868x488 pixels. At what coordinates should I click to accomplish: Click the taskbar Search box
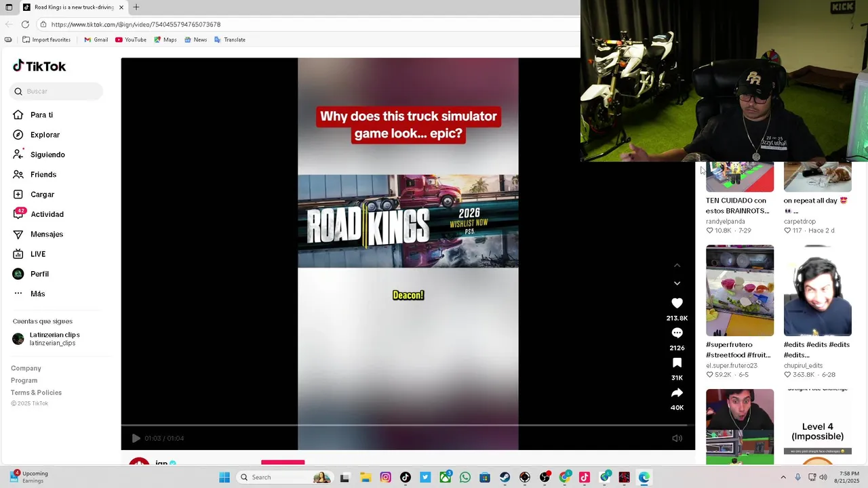(x=285, y=477)
